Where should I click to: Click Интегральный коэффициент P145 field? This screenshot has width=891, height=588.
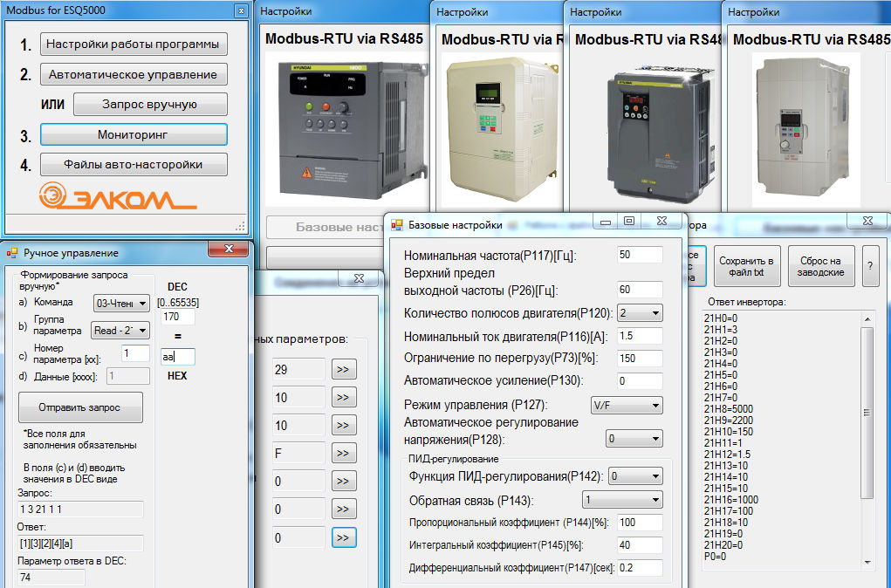[x=640, y=545]
